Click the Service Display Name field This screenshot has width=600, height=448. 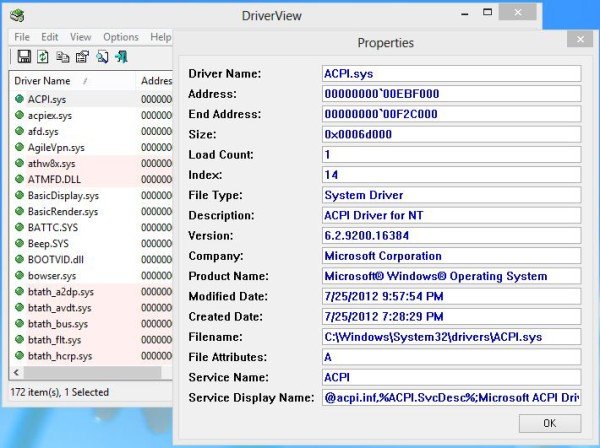[450, 398]
